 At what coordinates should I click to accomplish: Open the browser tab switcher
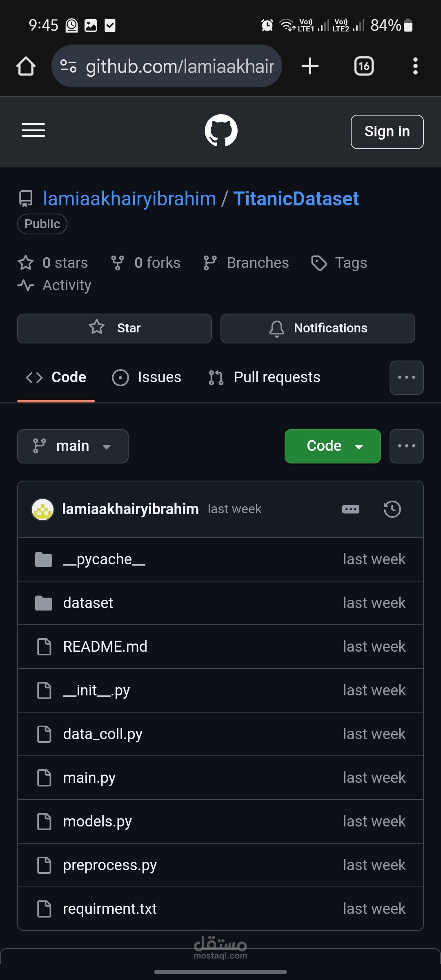364,66
